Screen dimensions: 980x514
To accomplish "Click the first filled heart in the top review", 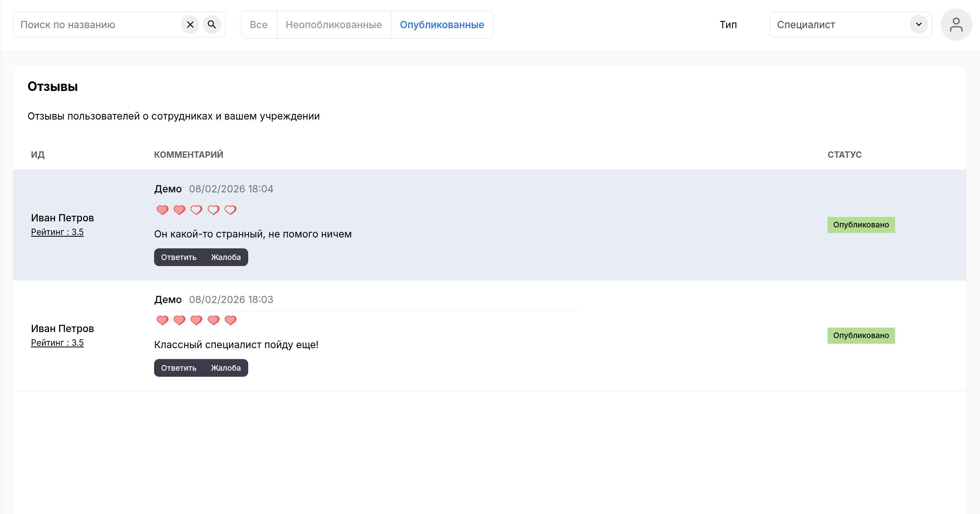I will [163, 209].
